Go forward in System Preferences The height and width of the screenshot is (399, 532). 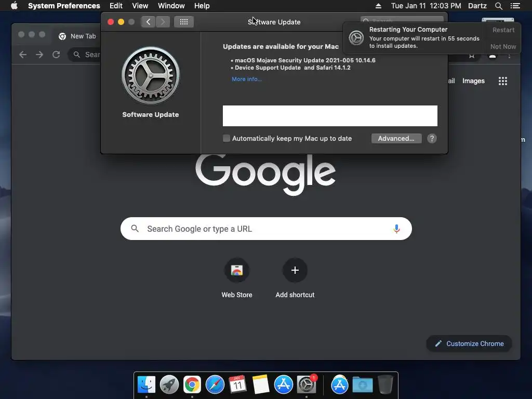163,22
